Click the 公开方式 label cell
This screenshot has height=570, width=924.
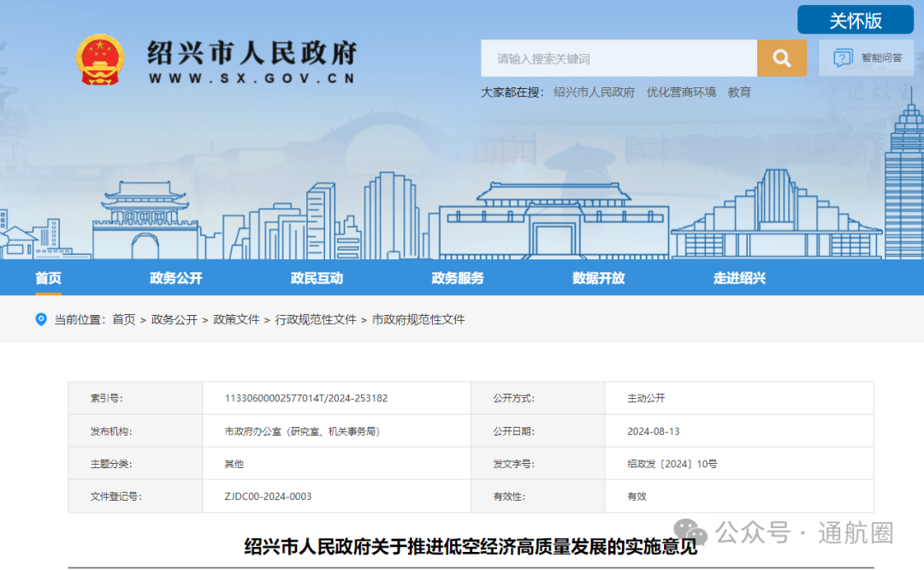coord(538,399)
